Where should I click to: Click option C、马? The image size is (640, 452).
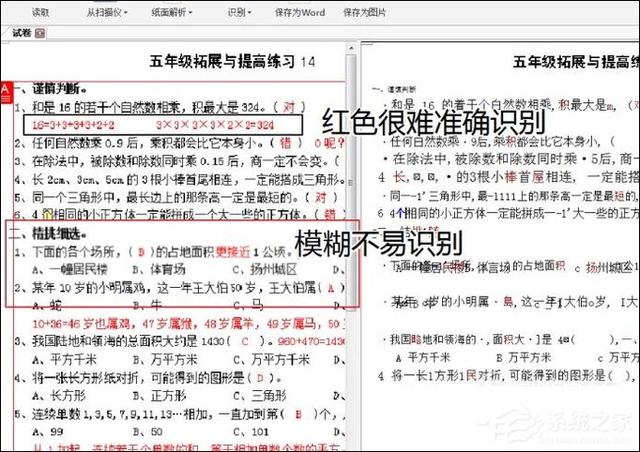pyautogui.click(x=248, y=305)
